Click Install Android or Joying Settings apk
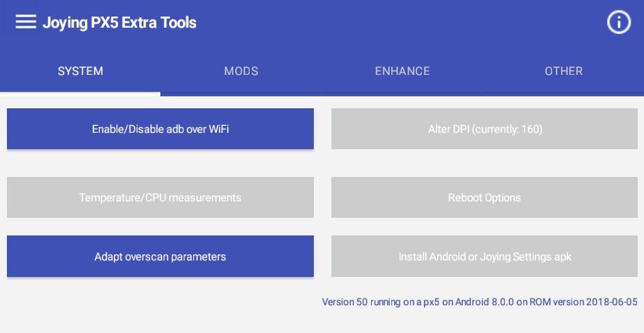This screenshot has width=644, height=333. click(485, 256)
